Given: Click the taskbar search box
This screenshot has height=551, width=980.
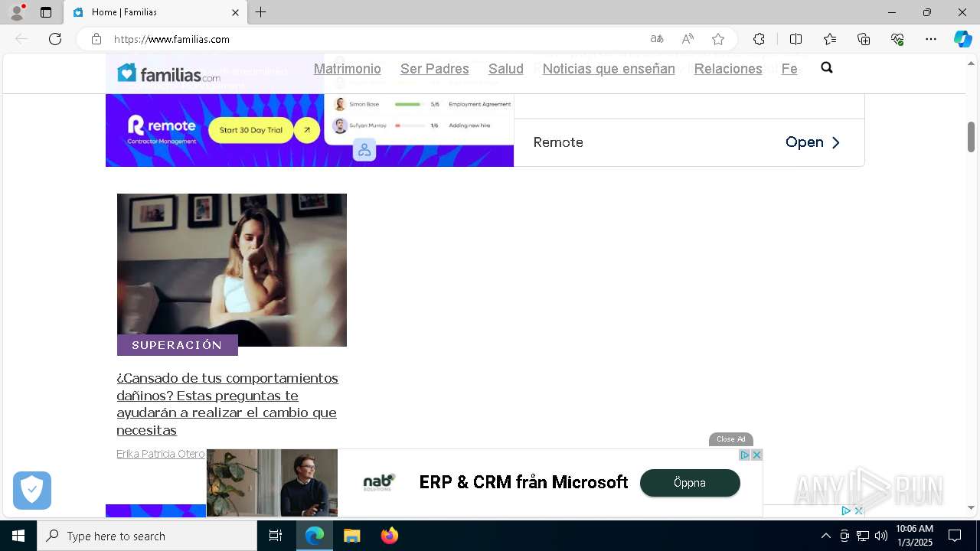Looking at the screenshot, I should click(x=147, y=536).
